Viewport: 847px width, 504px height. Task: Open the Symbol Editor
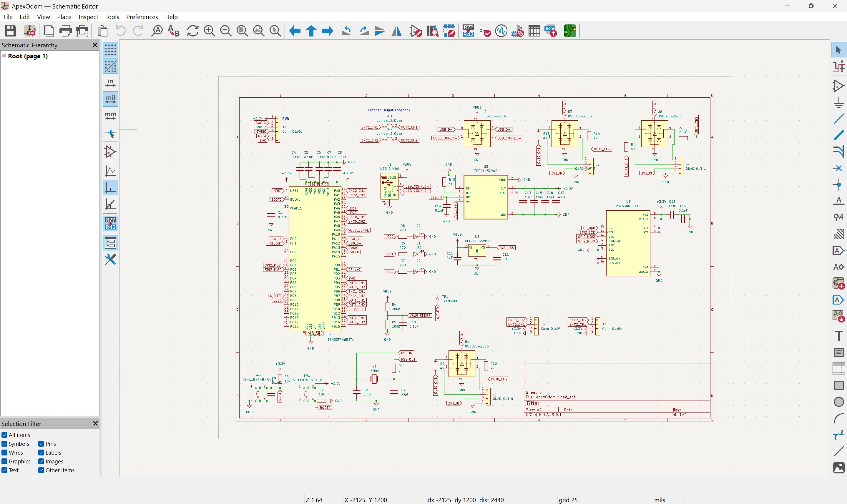[416, 31]
